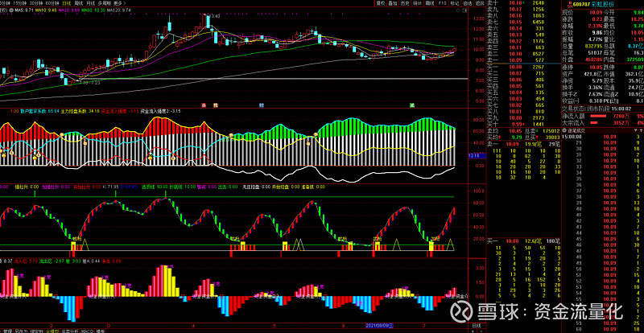Click the 标记 mark button
This screenshot has height=333, width=644.
tap(454, 3)
